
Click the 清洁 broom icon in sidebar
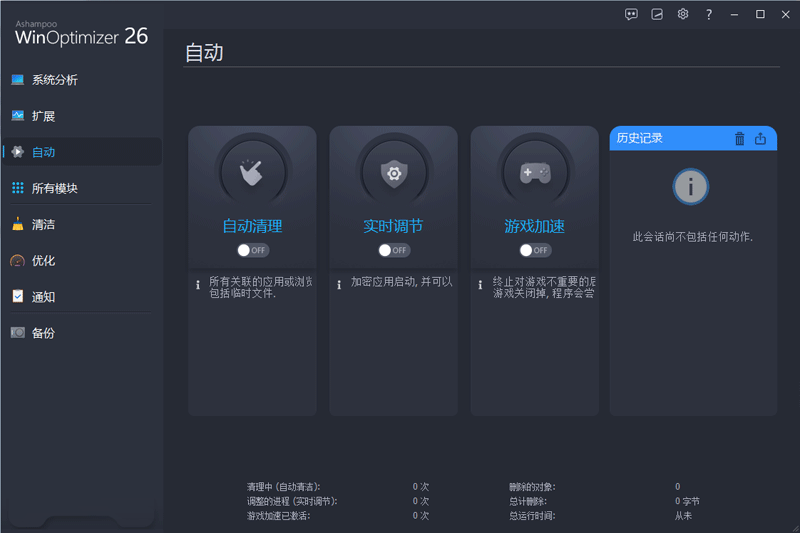pos(18,224)
